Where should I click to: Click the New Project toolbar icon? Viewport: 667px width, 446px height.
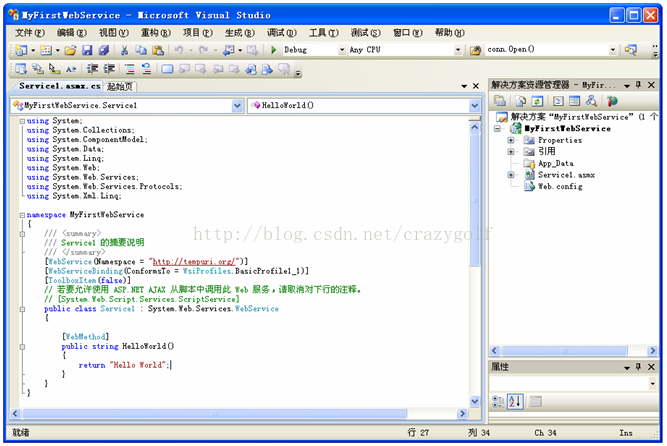pos(20,50)
